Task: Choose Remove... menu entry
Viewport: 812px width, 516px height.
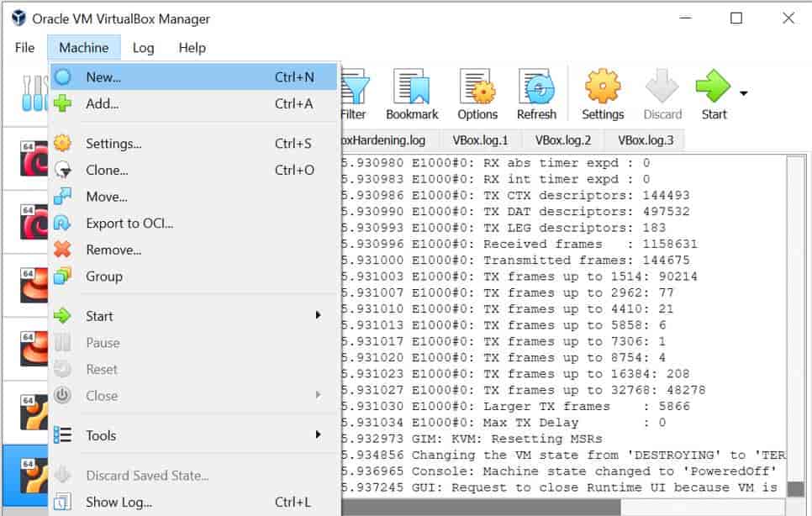Action: coord(195,250)
